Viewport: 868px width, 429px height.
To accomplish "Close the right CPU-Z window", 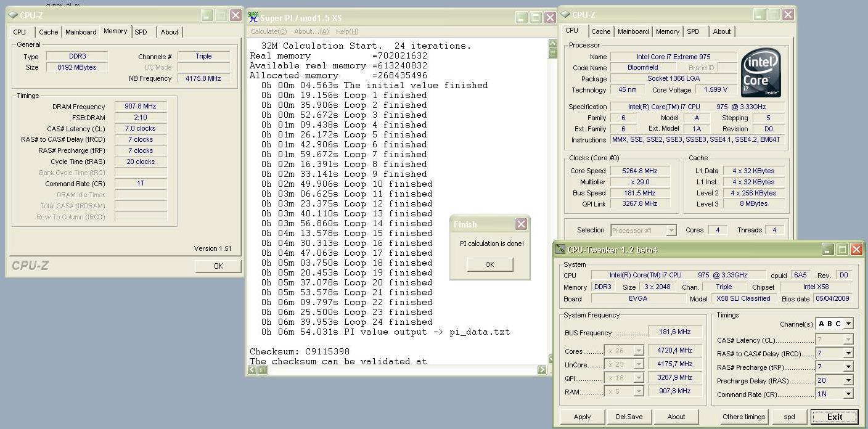I will [x=788, y=15].
